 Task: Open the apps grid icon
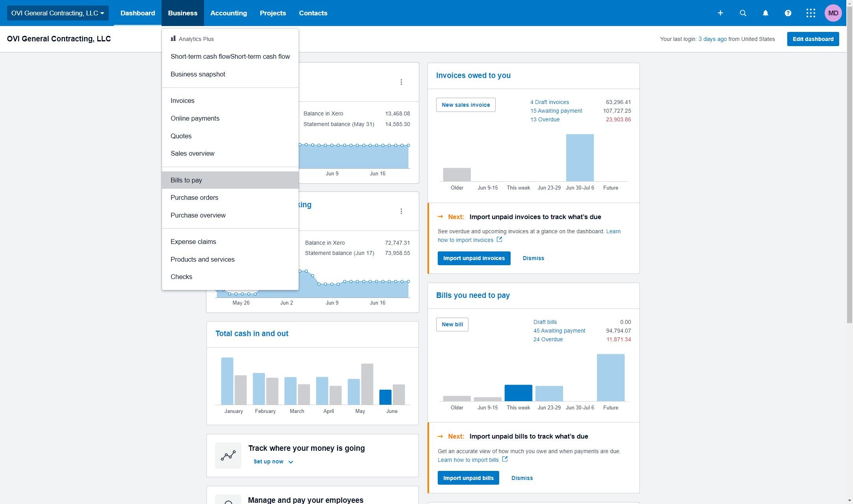pyautogui.click(x=810, y=13)
